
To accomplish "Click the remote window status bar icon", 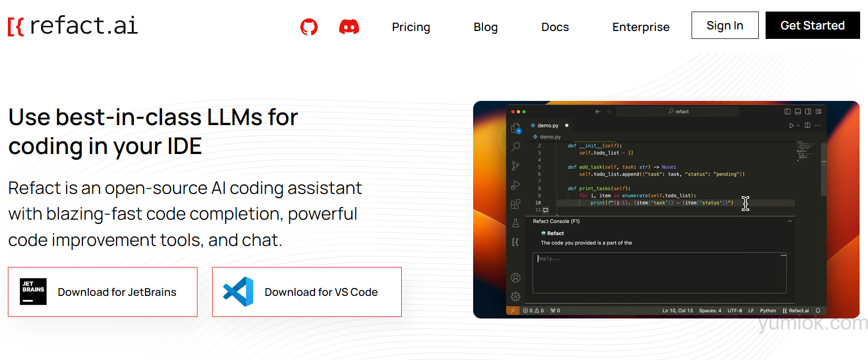I will [513, 311].
